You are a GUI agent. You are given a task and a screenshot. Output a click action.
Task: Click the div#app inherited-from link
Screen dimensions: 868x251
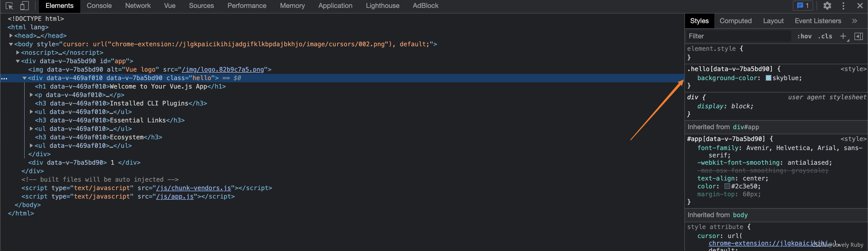746,127
